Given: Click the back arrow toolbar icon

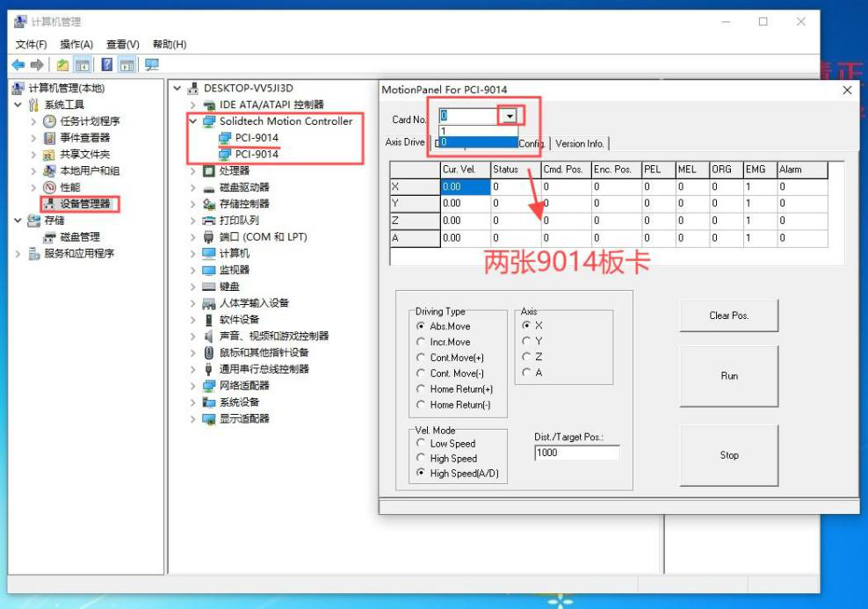Looking at the screenshot, I should coord(18,65).
